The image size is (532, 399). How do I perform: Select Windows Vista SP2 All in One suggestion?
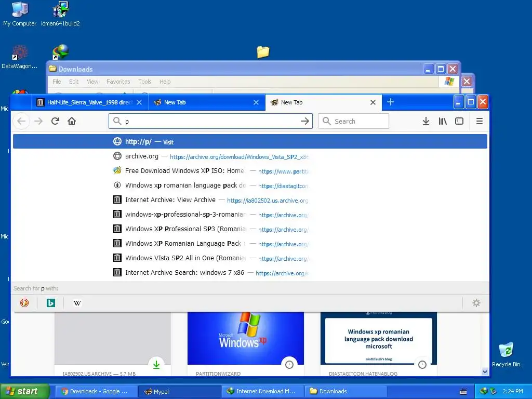tap(250, 258)
